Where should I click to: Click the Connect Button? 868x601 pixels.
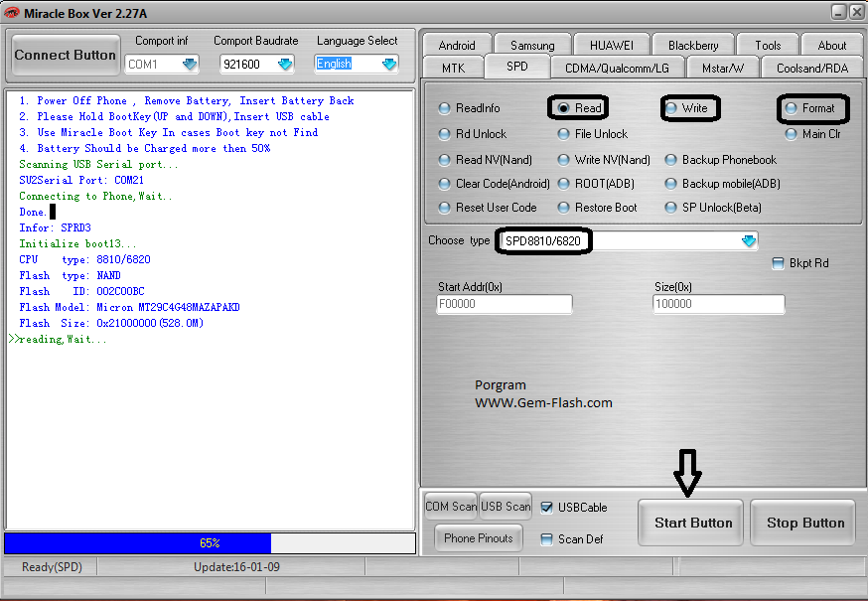[66, 55]
